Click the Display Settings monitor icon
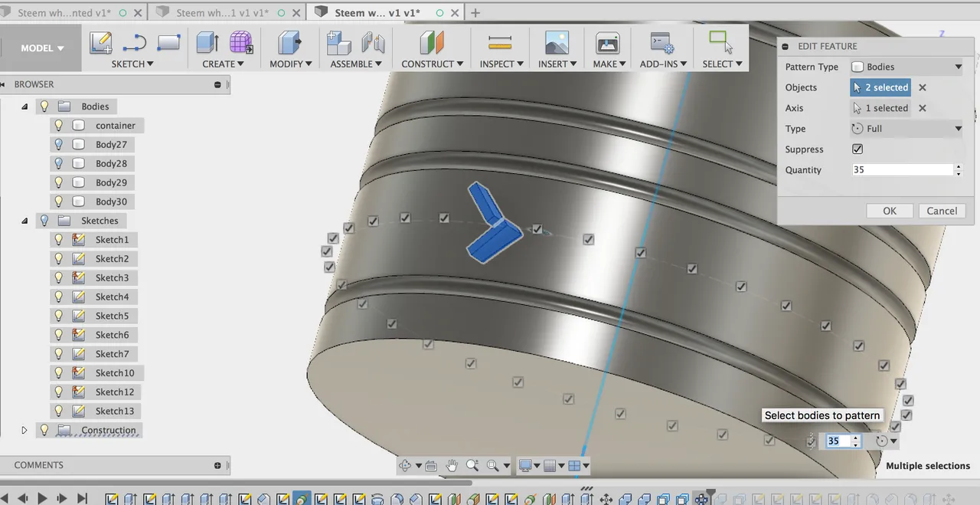Viewport: 980px width, 505px height. (525, 465)
